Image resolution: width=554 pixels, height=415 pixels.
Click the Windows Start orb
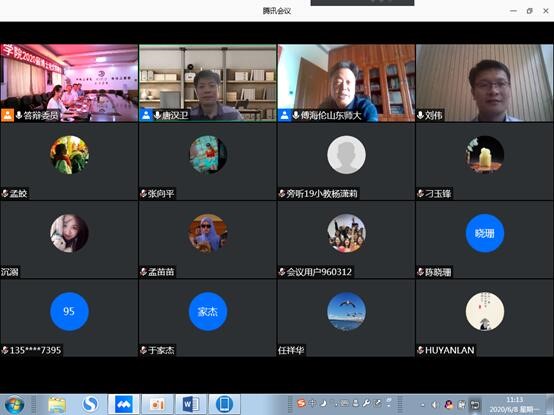[15, 405]
